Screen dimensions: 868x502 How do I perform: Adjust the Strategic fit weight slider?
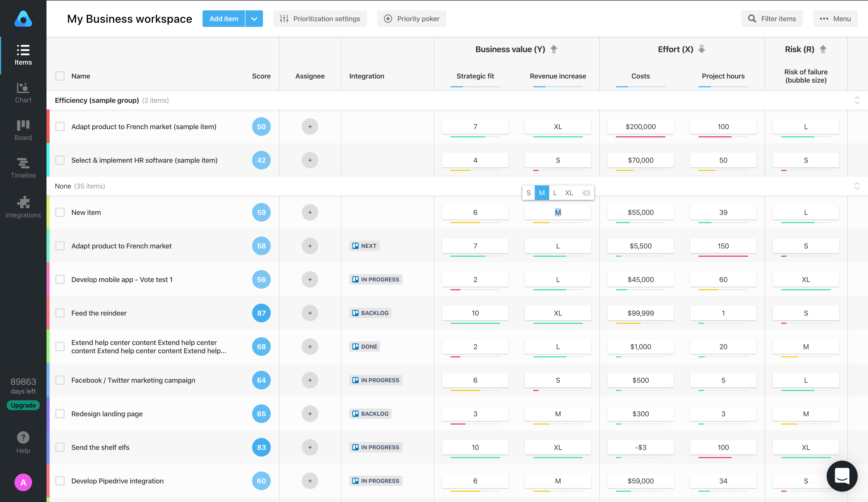click(475, 87)
